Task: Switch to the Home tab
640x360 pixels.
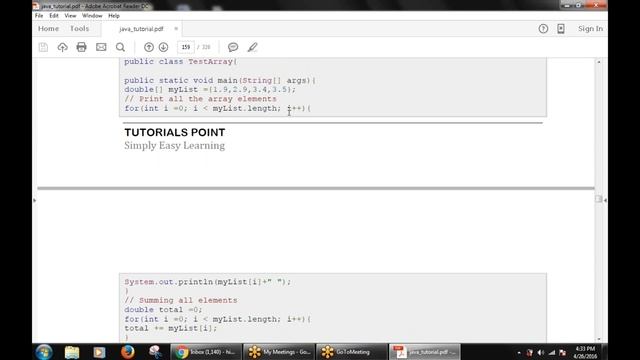Action: click(x=48, y=29)
